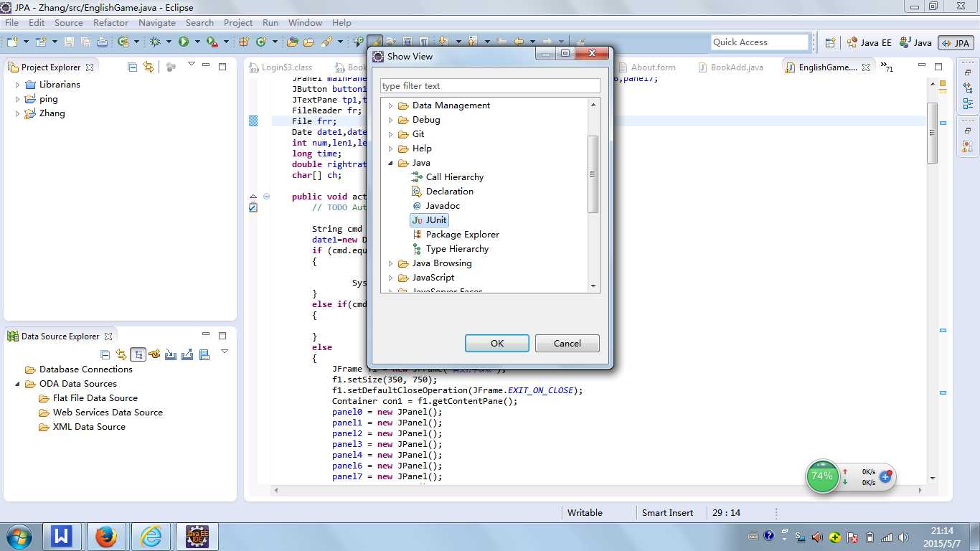Open Project Explorer view menu dropdown
Screen dimensions: 980x551
click(x=191, y=65)
